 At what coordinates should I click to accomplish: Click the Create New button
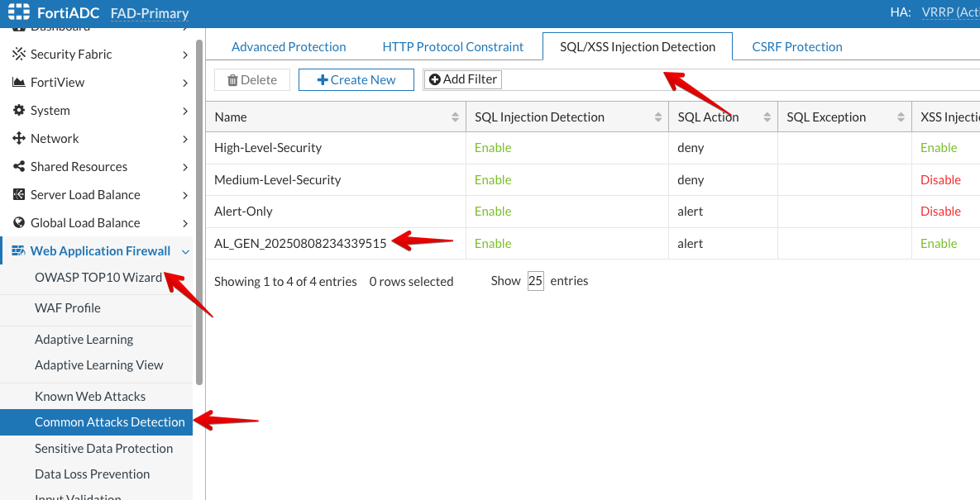(x=356, y=80)
